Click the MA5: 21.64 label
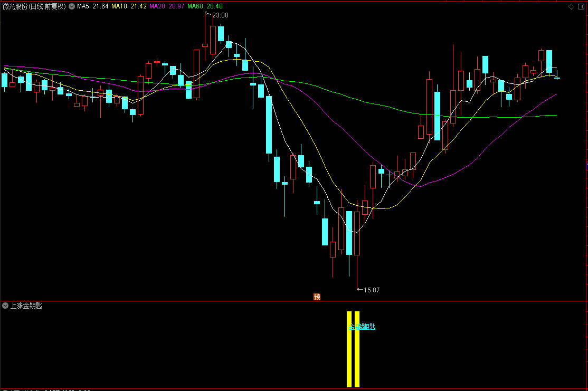Image resolution: width=588 pixels, height=391 pixels. (x=92, y=6)
